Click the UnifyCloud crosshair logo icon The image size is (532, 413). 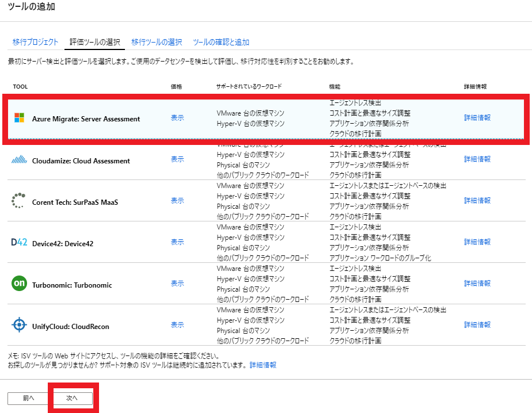pos(19,324)
